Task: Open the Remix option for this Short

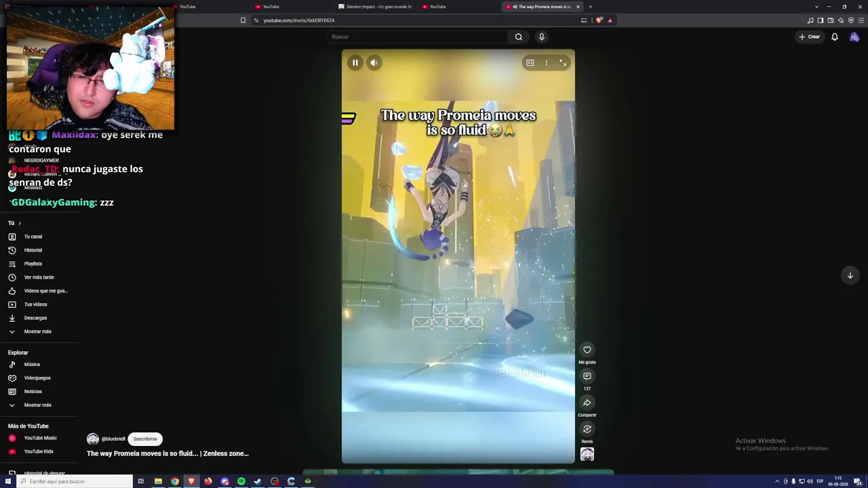Action: click(587, 429)
